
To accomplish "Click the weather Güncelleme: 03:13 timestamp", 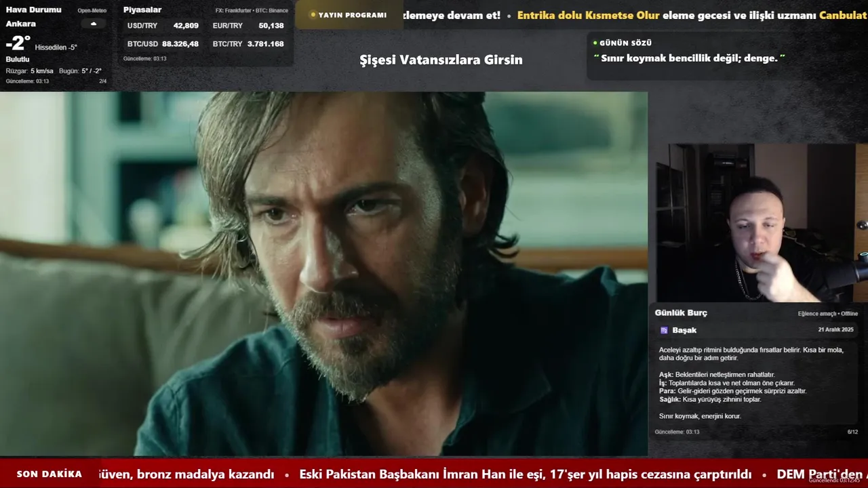I will click(27, 81).
